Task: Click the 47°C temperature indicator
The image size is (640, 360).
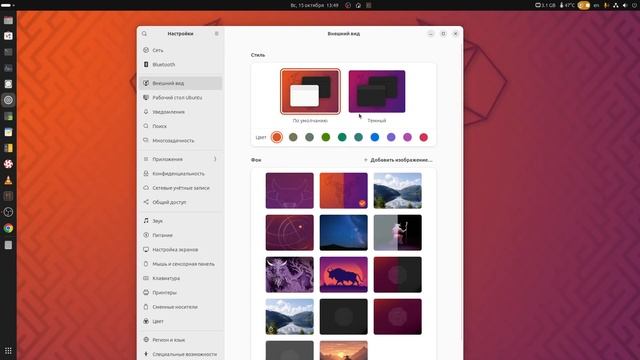Action: [x=567, y=5]
